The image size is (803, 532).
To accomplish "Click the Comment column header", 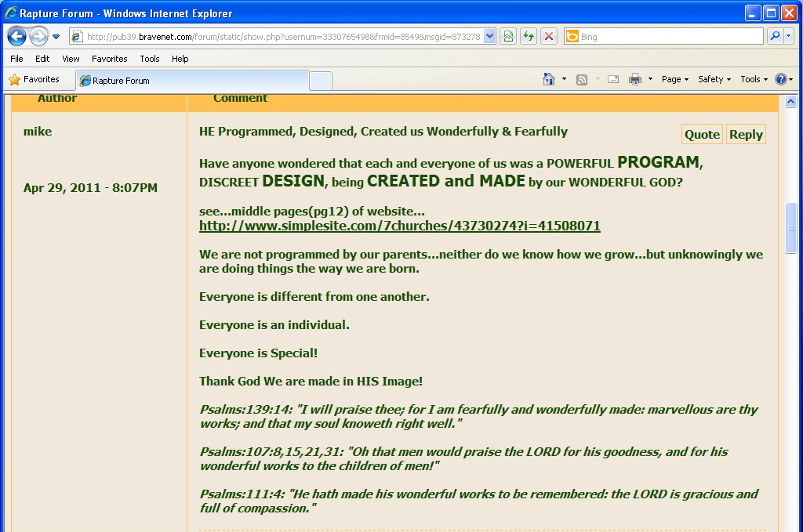I will point(240,99).
